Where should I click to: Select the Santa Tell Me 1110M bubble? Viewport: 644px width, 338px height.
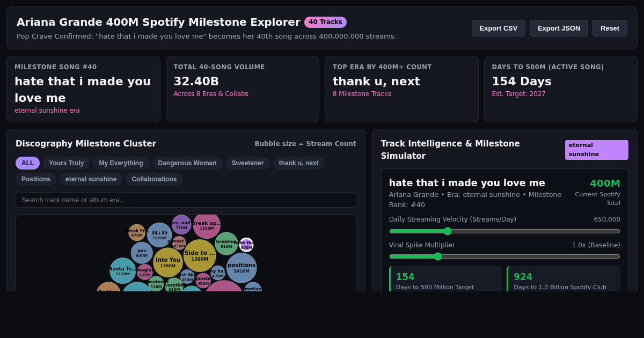click(x=123, y=271)
